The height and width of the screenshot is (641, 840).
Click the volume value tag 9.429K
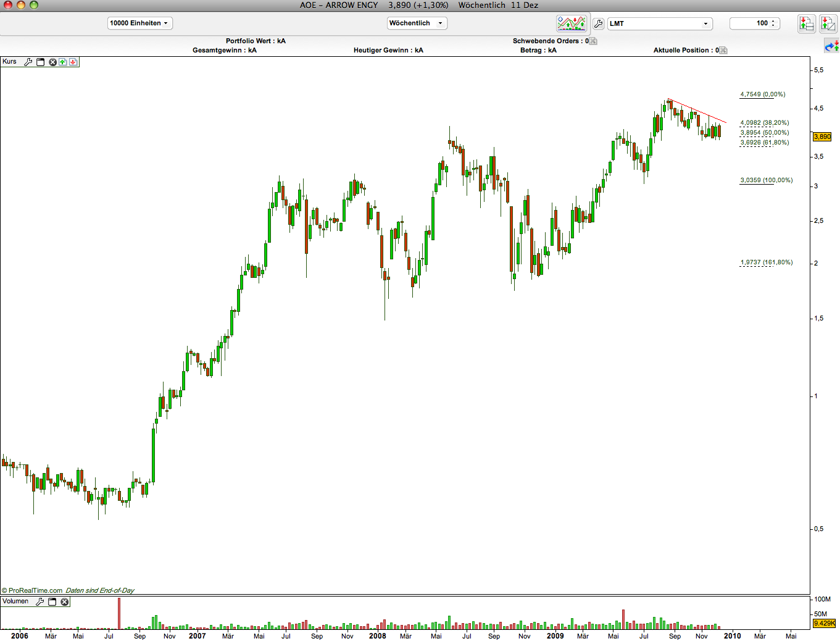(824, 623)
